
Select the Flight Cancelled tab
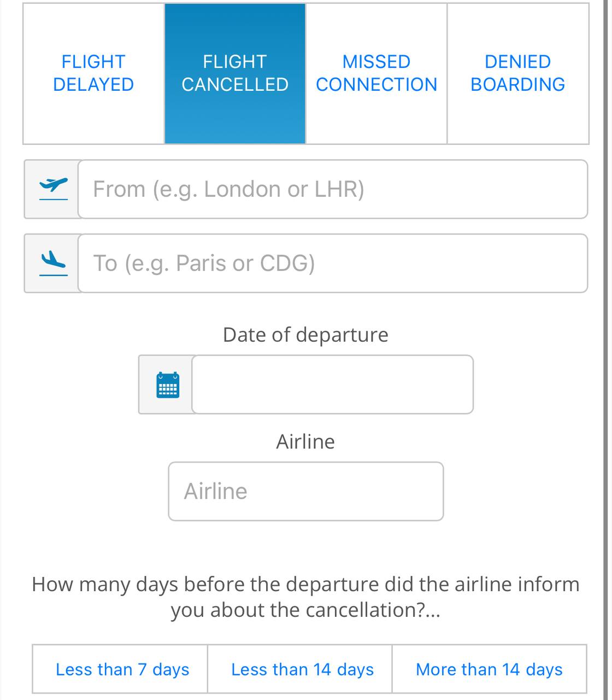coord(235,73)
